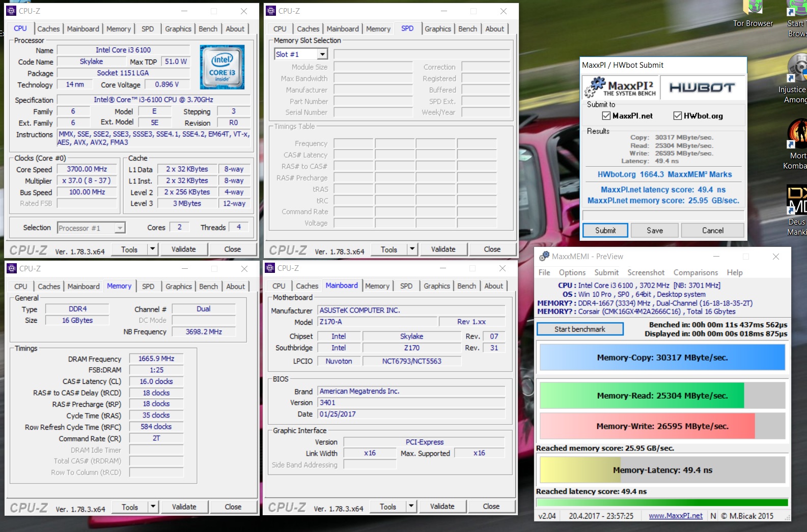Click CPU-Z app icon in Memory window
This screenshot has width=807, height=532.
[x=11, y=268]
